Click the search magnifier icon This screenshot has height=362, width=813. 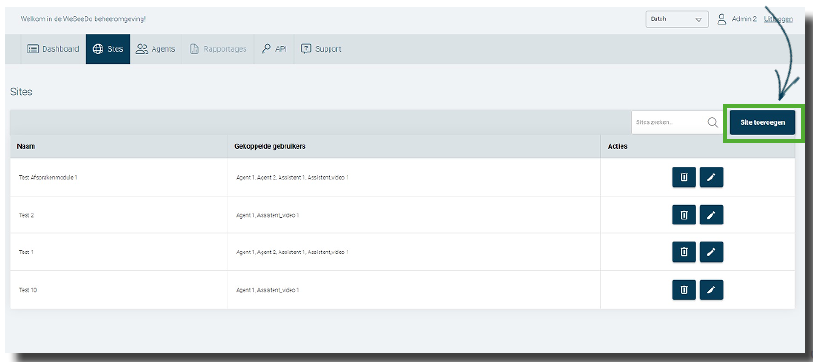pyautogui.click(x=712, y=122)
